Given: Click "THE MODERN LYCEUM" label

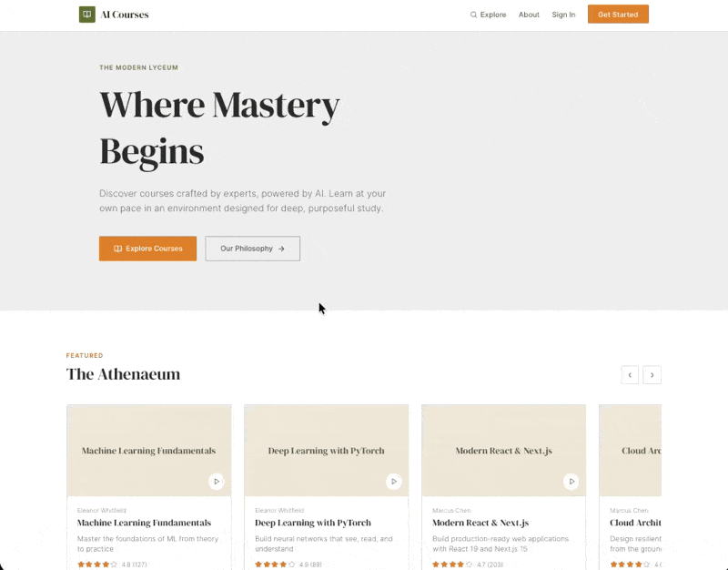Looking at the screenshot, I should pyautogui.click(x=139, y=67).
